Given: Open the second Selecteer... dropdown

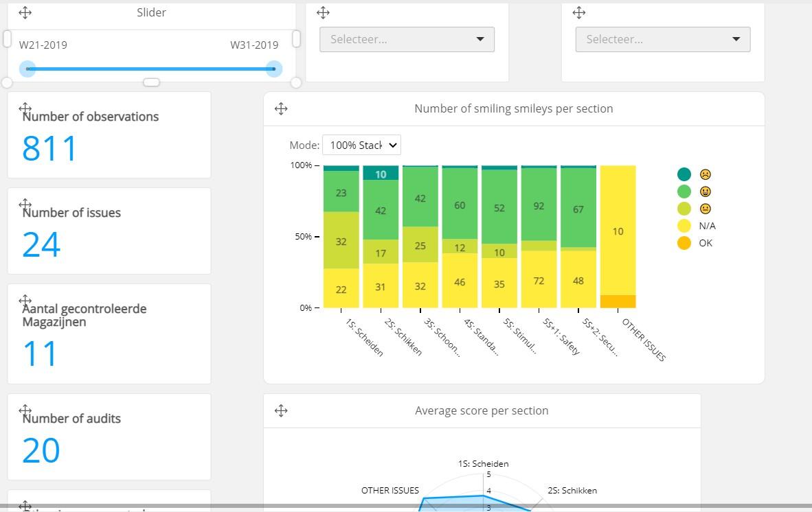Looking at the screenshot, I should pyautogui.click(x=663, y=39).
